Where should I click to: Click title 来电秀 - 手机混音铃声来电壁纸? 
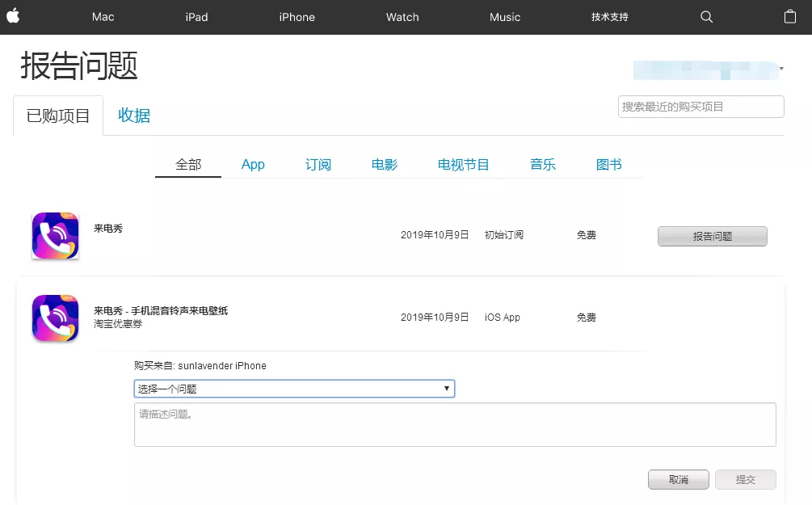click(x=161, y=311)
